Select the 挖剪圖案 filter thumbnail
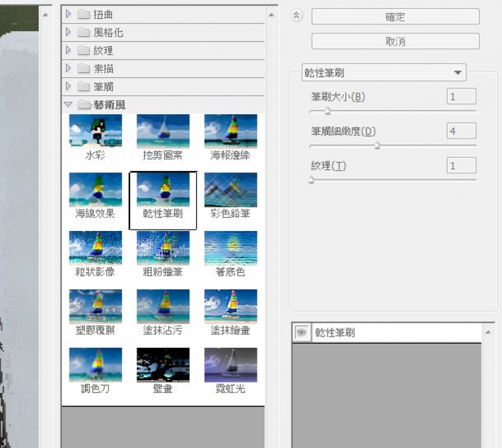 click(x=163, y=131)
